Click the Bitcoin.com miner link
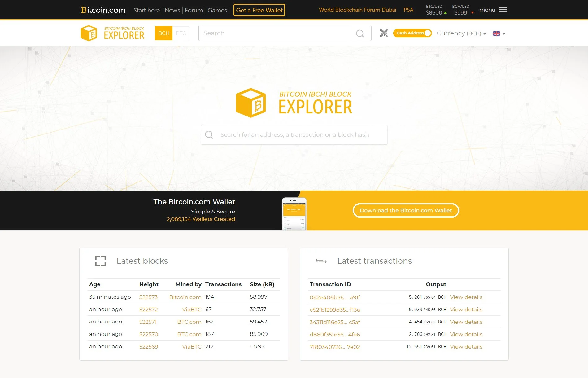 point(185,297)
